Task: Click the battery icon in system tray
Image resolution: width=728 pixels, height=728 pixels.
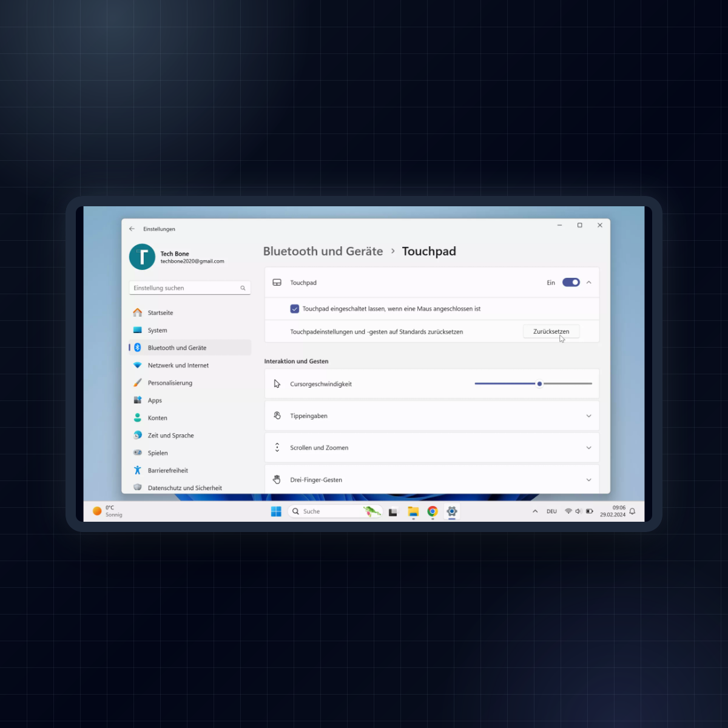Action: click(x=590, y=511)
